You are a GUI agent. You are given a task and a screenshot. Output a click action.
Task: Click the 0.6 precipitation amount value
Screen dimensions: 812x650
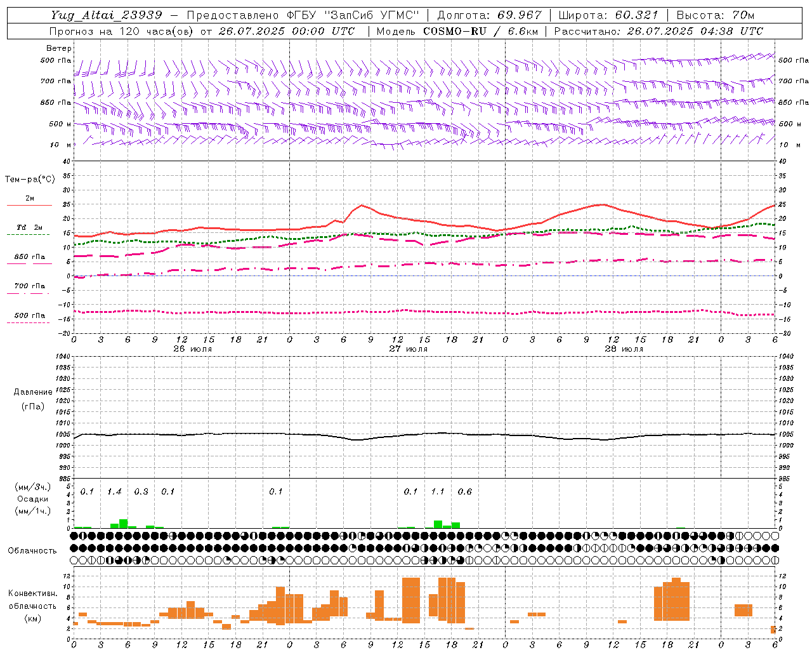pyautogui.click(x=465, y=491)
